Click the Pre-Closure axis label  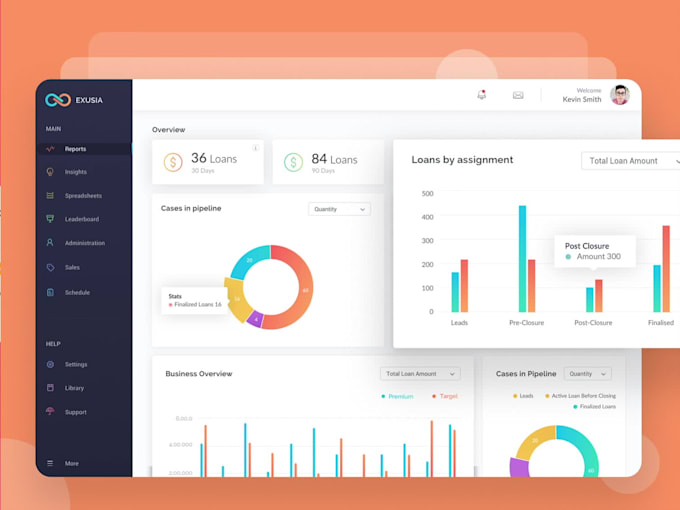pyautogui.click(x=526, y=323)
